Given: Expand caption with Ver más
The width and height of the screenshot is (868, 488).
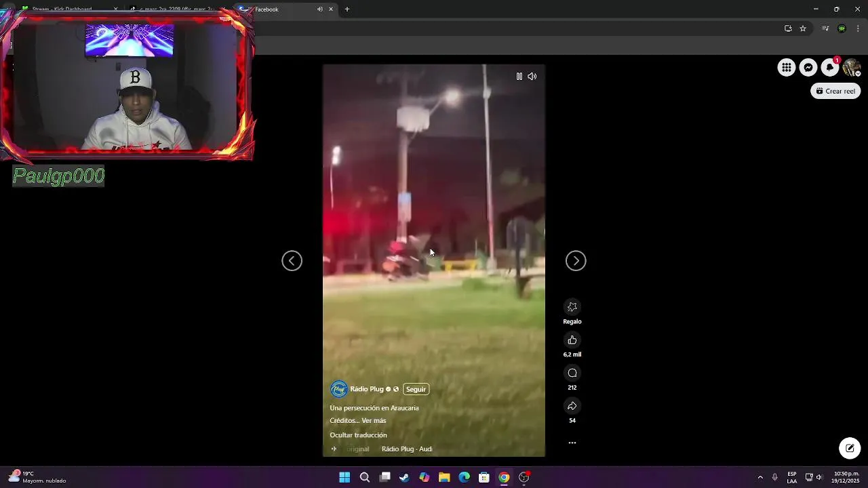Looking at the screenshot, I should pos(374,421).
